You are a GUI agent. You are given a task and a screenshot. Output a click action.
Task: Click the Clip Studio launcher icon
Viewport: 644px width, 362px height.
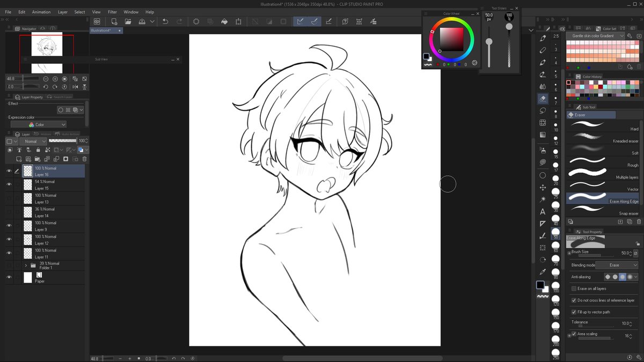tap(97, 21)
